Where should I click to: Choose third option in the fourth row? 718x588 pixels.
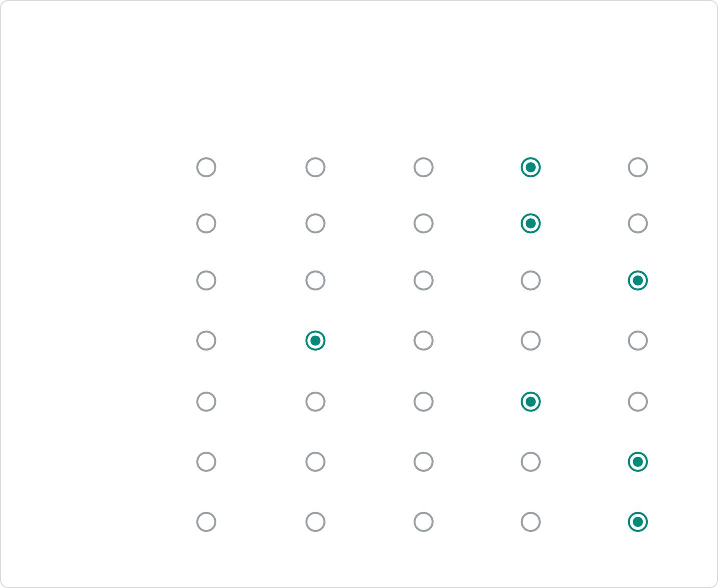tap(423, 341)
